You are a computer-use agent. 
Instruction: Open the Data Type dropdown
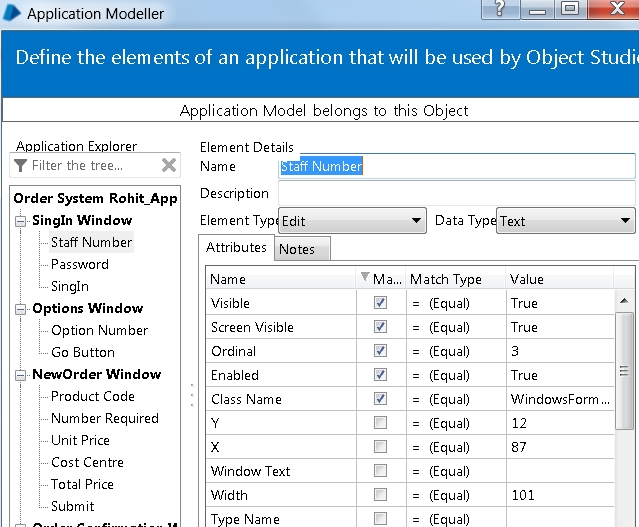[626, 221]
